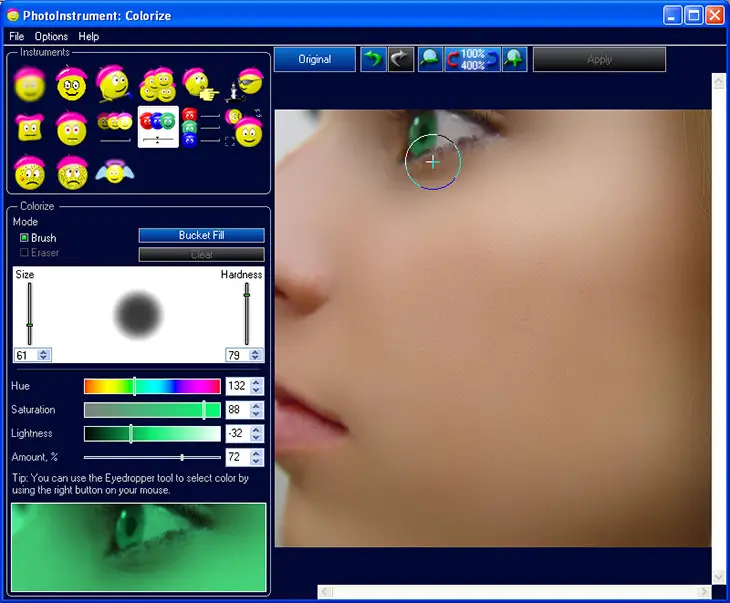
Task: Increase Amount percent with up arrow
Action: coord(257,454)
